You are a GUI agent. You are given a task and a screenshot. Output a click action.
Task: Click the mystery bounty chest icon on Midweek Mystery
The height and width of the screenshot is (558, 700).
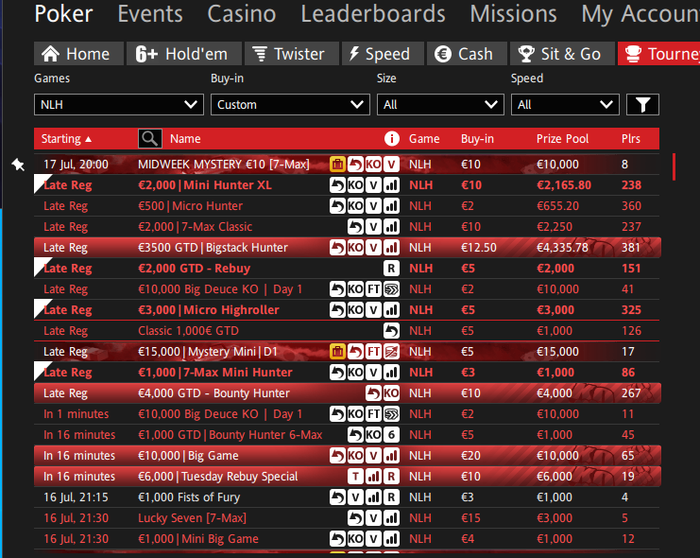(x=338, y=164)
